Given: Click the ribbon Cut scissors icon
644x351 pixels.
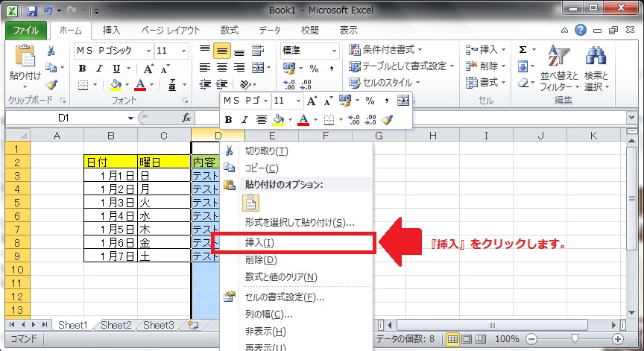Looking at the screenshot, I should click(x=51, y=51).
